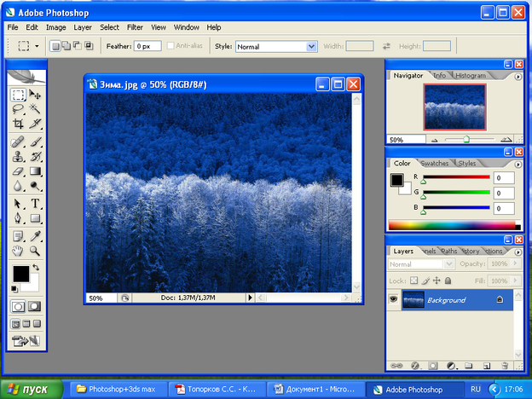Click the red R color slider
The height and width of the screenshot is (399, 532).
point(456,177)
